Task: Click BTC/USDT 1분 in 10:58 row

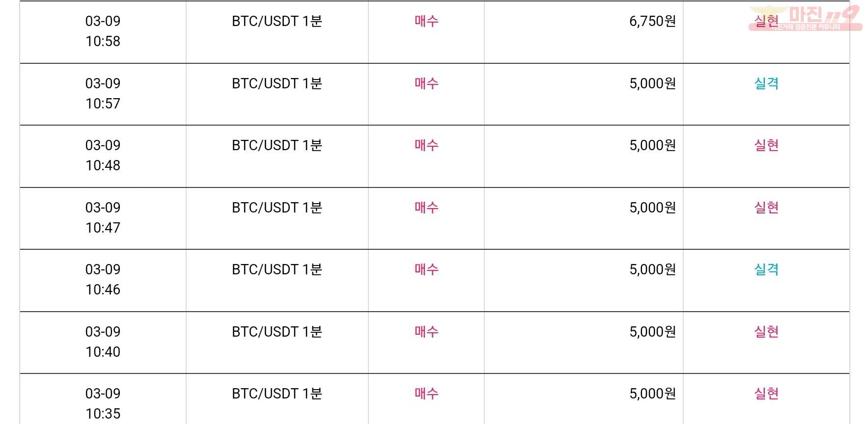Action: pyautogui.click(x=277, y=21)
